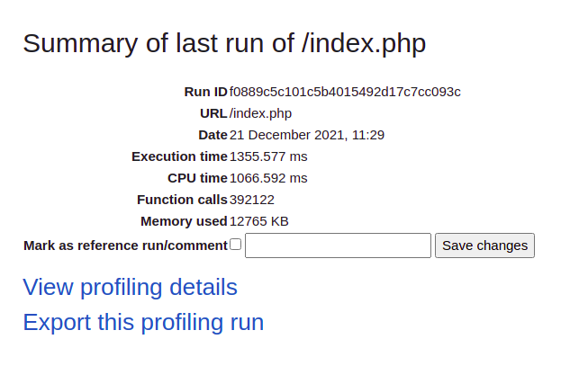Click the Memory used label

(x=184, y=221)
